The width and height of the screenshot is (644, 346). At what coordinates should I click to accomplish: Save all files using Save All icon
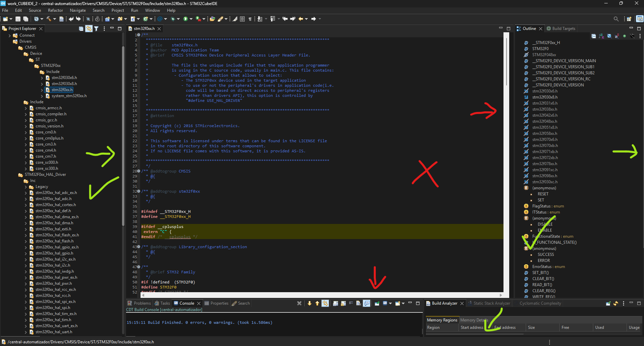click(25, 19)
